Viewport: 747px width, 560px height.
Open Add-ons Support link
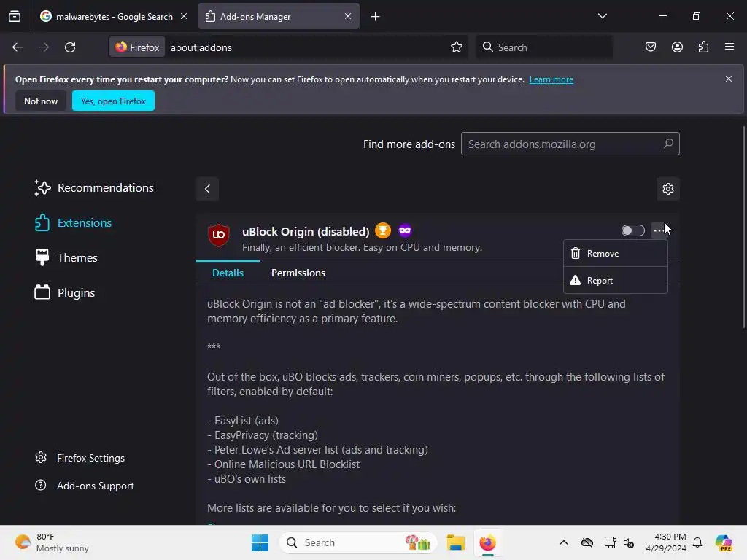coord(85,486)
